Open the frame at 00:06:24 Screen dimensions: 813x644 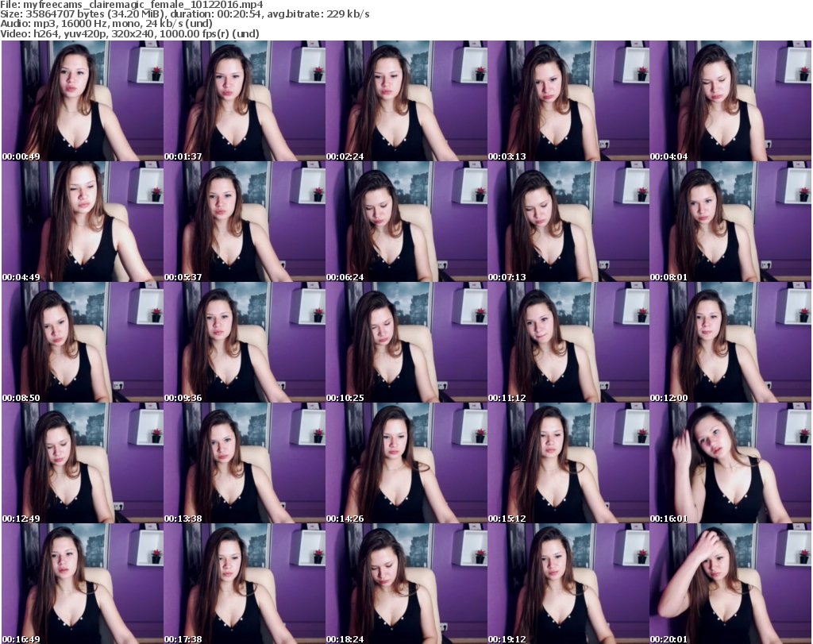click(406, 222)
